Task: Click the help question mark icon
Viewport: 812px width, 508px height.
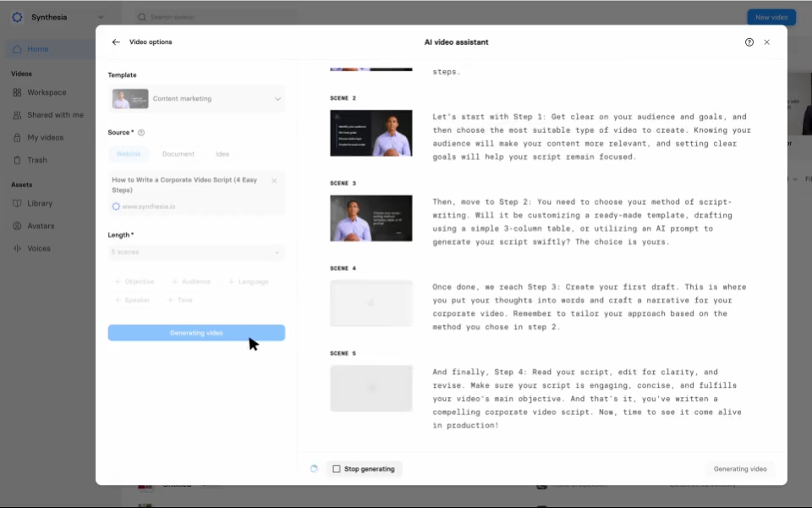Action: pos(749,41)
